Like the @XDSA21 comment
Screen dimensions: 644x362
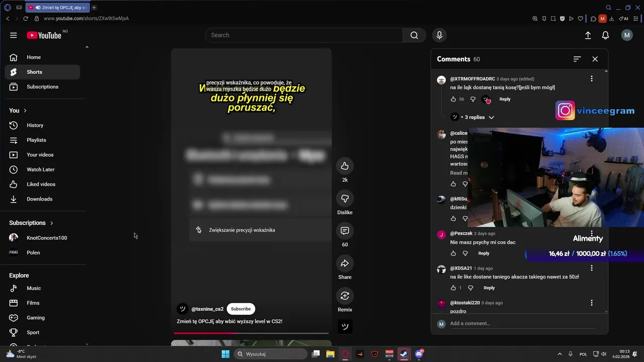point(453,288)
